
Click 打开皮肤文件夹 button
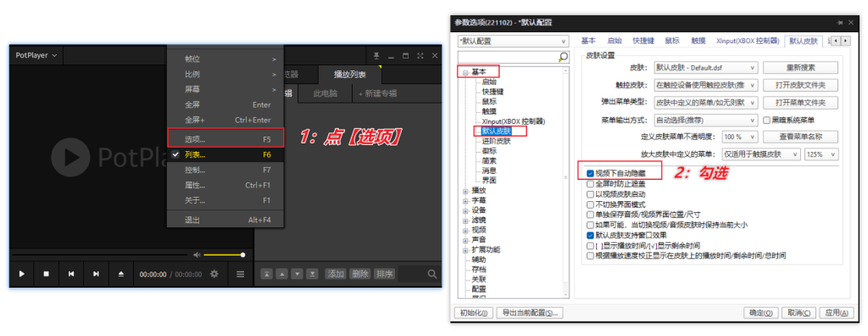pos(800,85)
